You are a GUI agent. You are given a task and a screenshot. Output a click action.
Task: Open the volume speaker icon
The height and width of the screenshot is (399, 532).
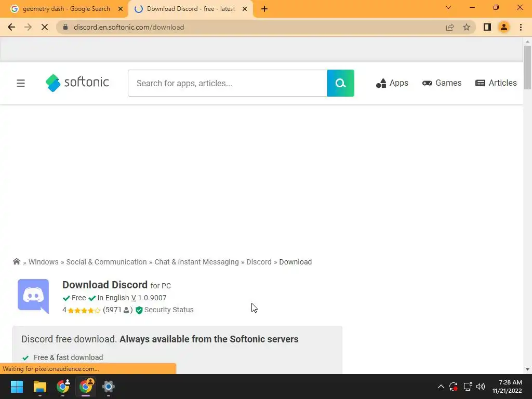click(x=481, y=387)
